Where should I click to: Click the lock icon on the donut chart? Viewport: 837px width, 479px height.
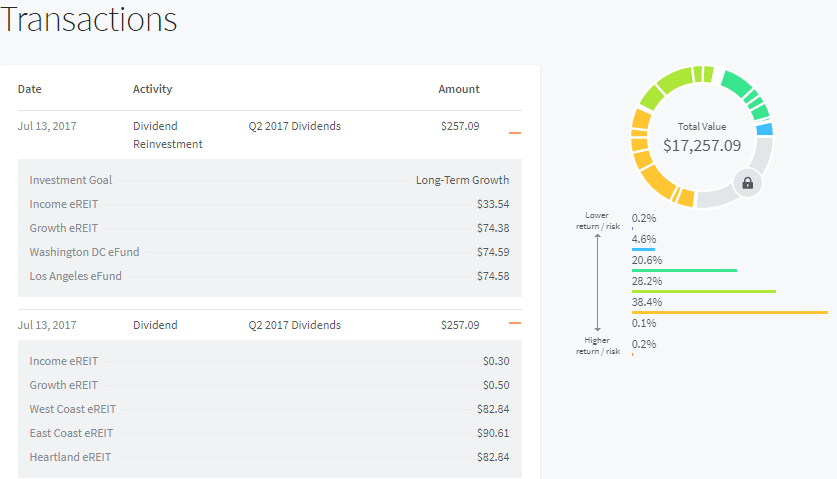(747, 183)
